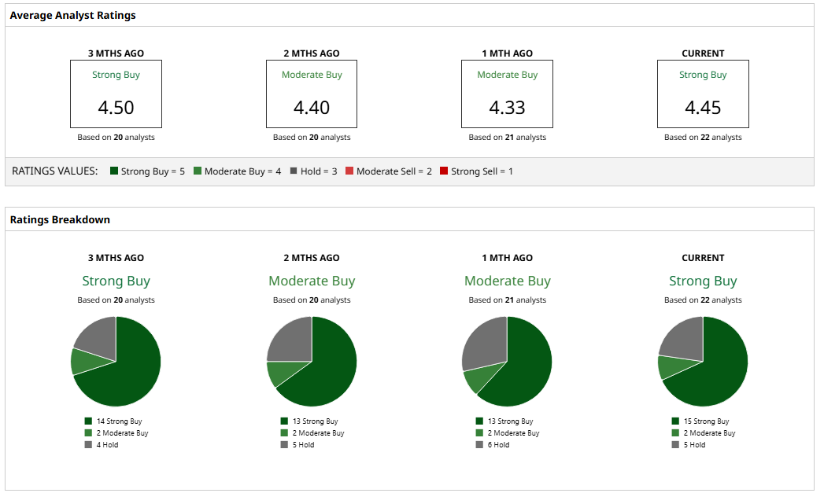The height and width of the screenshot is (504, 824).
Task: Click the large CURRENT Strong Buy heading
Action: click(x=703, y=281)
